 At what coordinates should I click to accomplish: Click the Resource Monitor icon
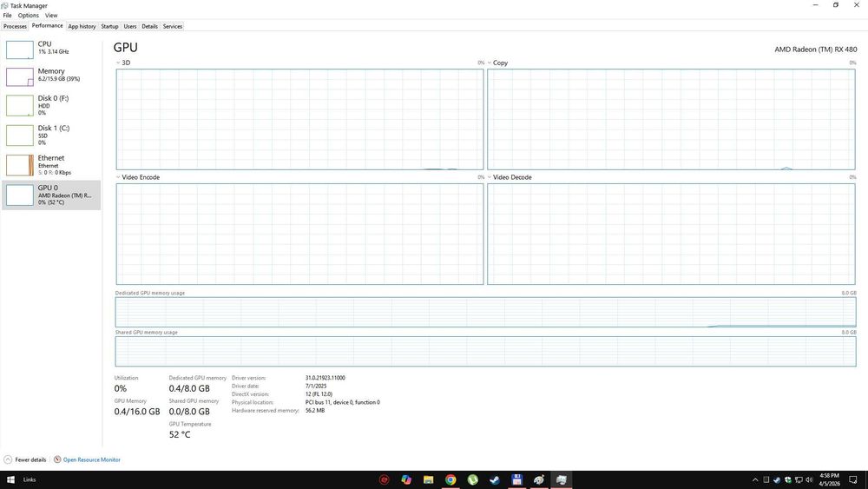57,459
